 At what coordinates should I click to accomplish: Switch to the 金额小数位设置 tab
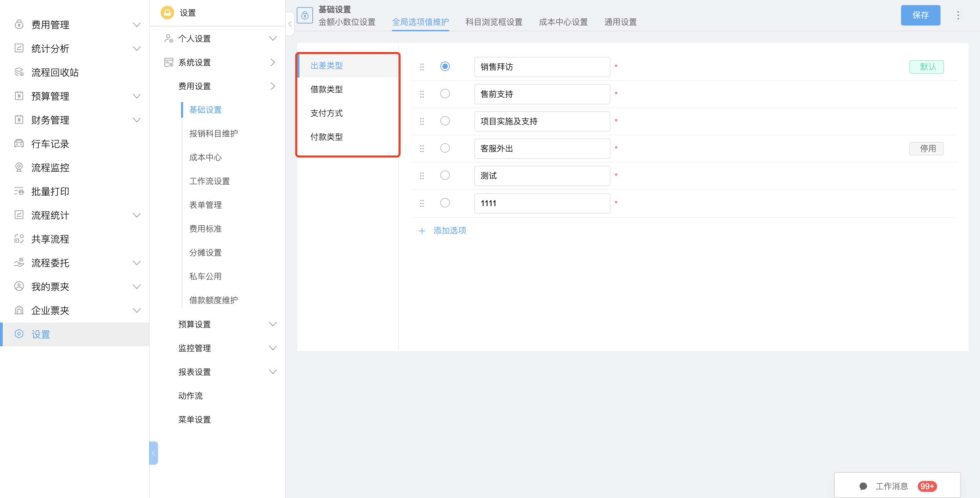pyautogui.click(x=347, y=22)
